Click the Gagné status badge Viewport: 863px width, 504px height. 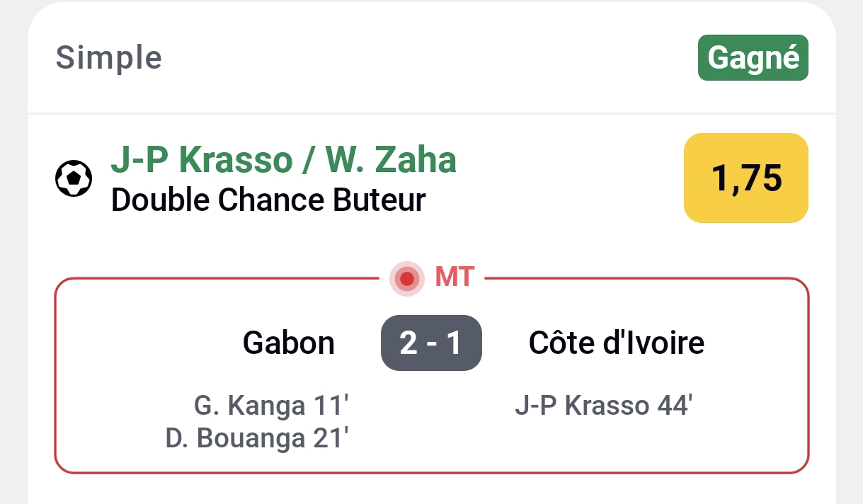[753, 57]
